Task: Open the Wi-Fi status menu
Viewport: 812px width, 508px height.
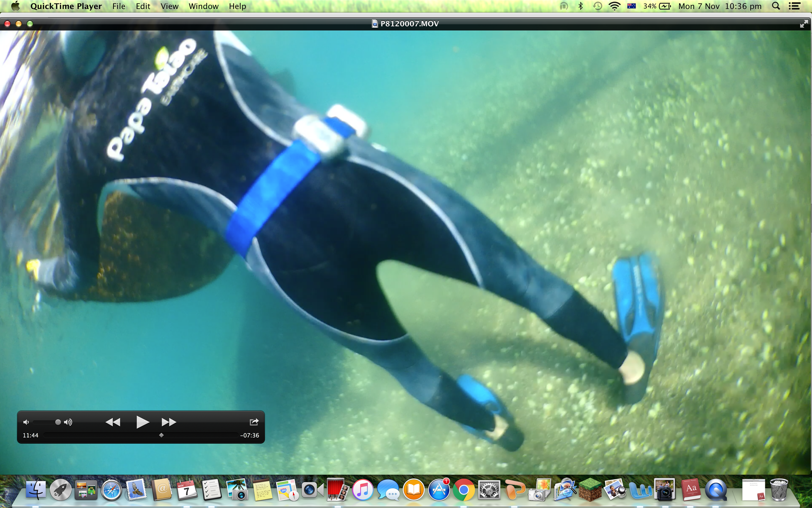Action: (615, 6)
